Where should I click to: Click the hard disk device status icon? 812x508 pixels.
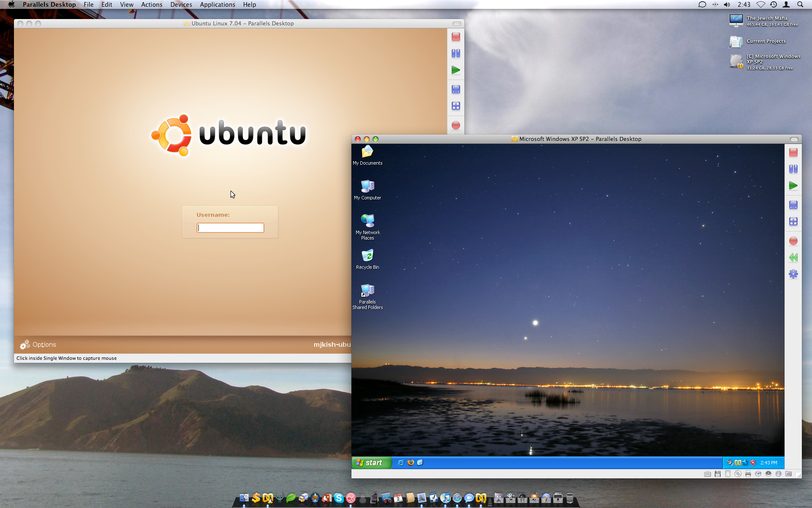click(727, 474)
